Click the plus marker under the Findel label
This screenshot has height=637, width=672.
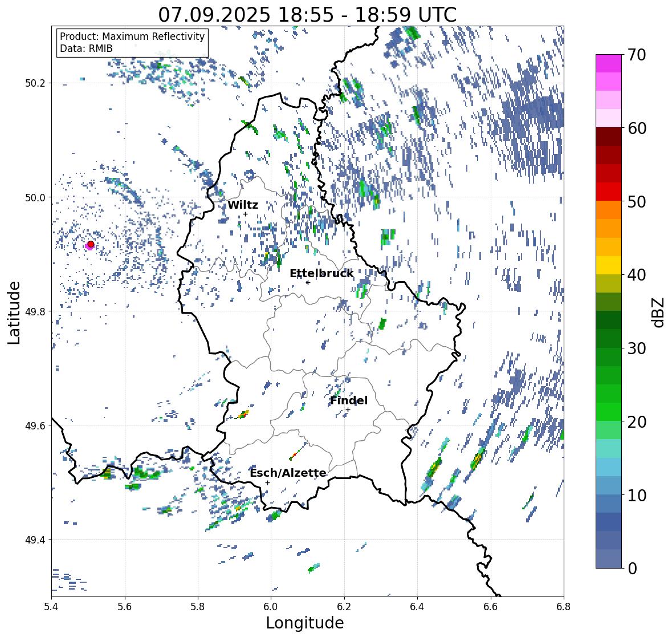(x=348, y=410)
